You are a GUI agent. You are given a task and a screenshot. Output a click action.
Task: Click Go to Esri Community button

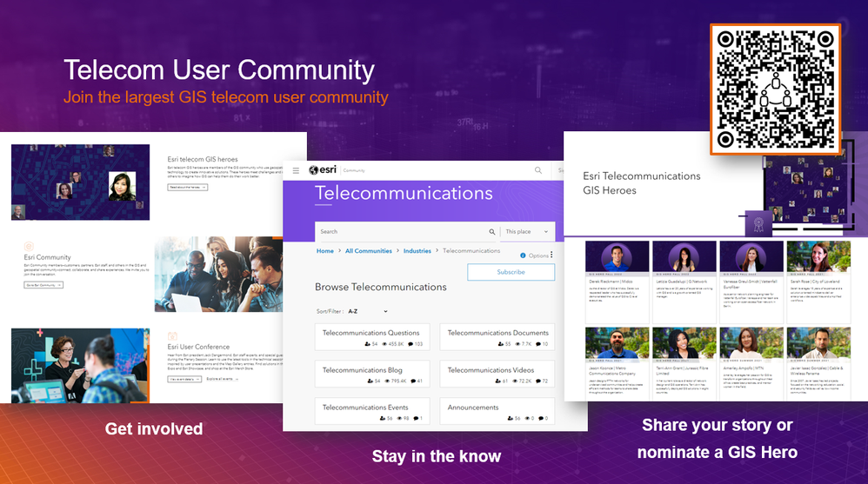coord(43,285)
